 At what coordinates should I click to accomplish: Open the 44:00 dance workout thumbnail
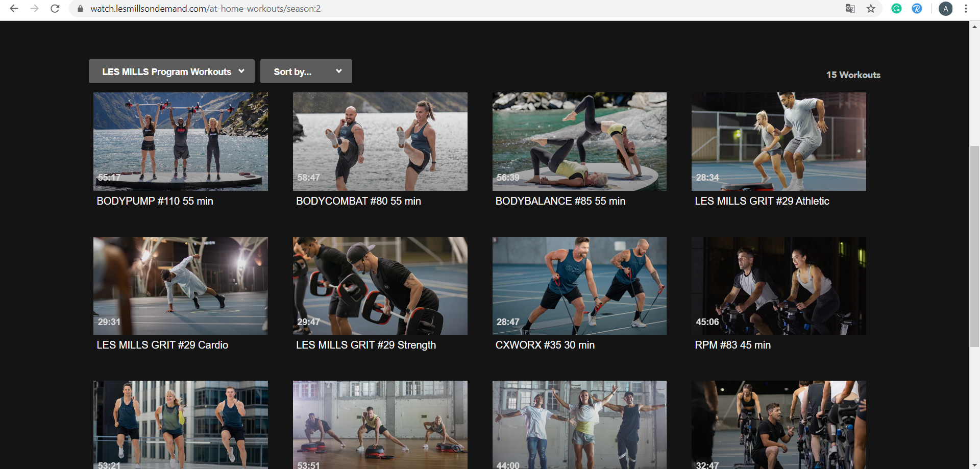click(579, 425)
